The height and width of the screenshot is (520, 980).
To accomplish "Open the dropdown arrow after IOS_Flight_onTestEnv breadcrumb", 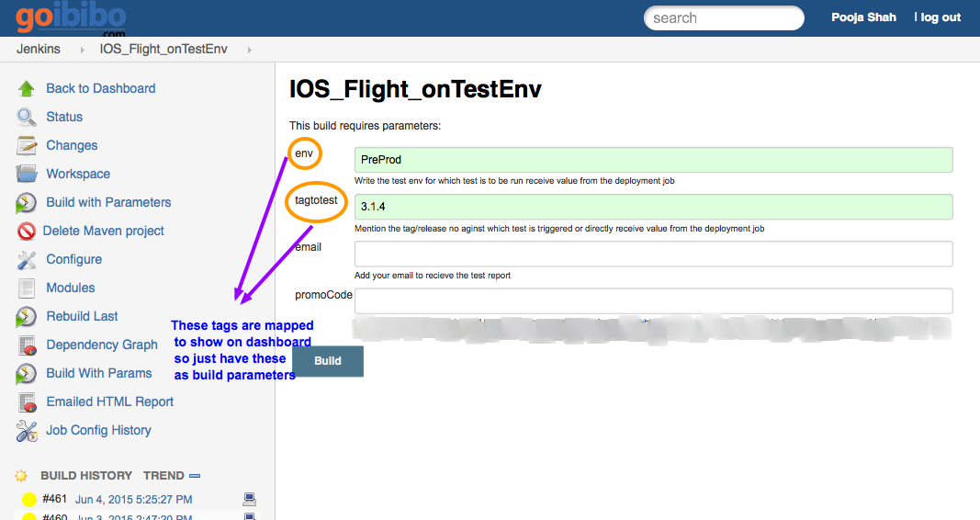I will 250,50.
